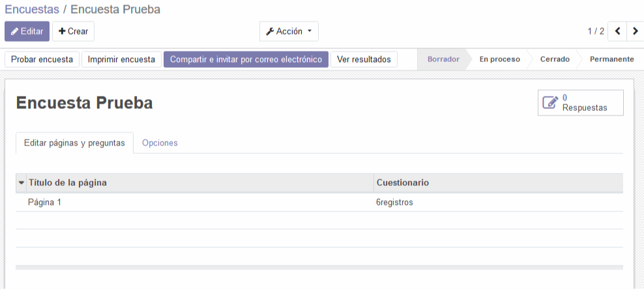Navigate to Encuestas breadcrumb link
The image size is (644, 289).
pyautogui.click(x=32, y=9)
